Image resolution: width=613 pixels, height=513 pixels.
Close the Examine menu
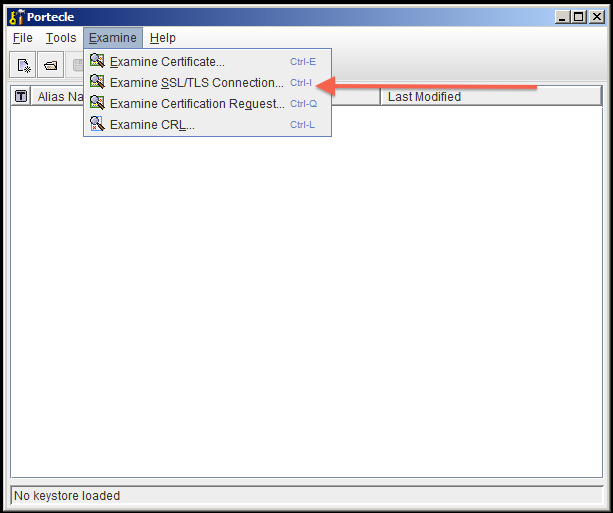click(x=113, y=38)
